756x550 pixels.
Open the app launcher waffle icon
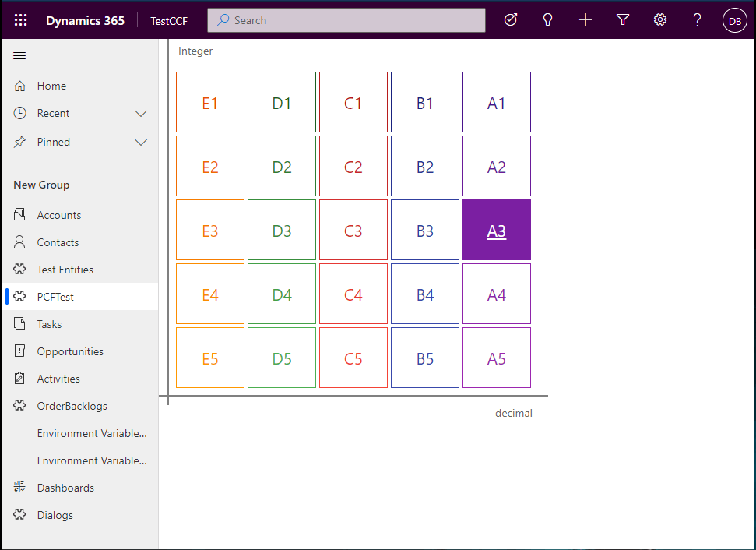[x=21, y=20]
